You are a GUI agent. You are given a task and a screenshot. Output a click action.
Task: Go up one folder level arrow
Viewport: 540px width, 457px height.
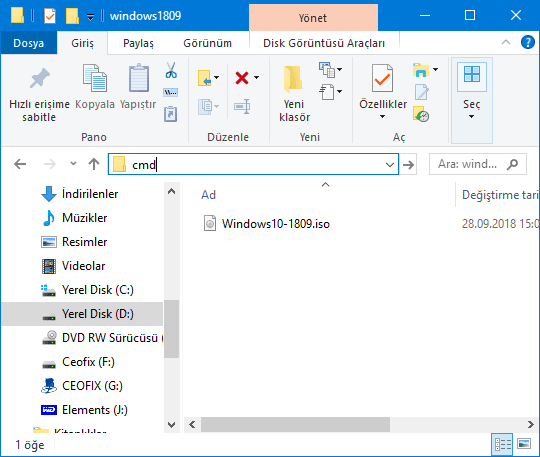point(94,164)
